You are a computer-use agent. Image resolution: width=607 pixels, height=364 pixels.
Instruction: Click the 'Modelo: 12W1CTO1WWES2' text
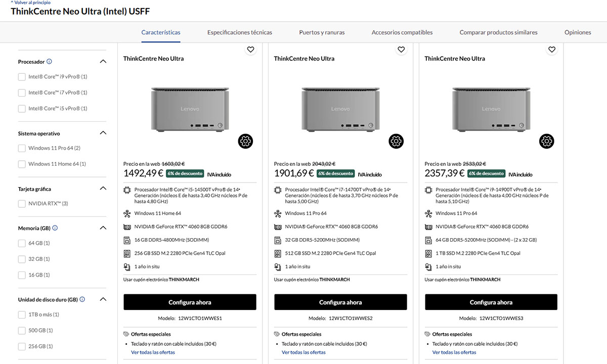[340, 318]
